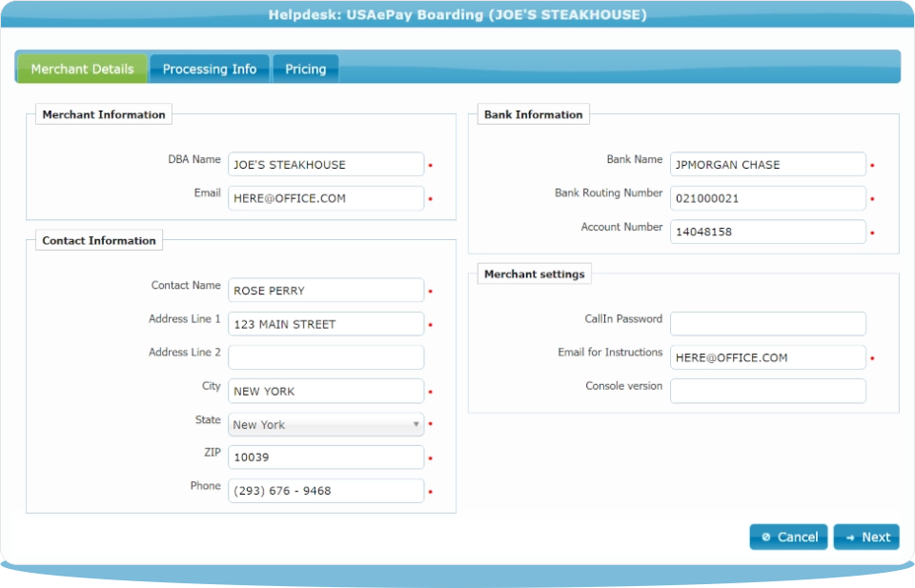Select the Helpdesk USAePay Boarding title text
Screen dimensions: 915x588
coord(457,14)
